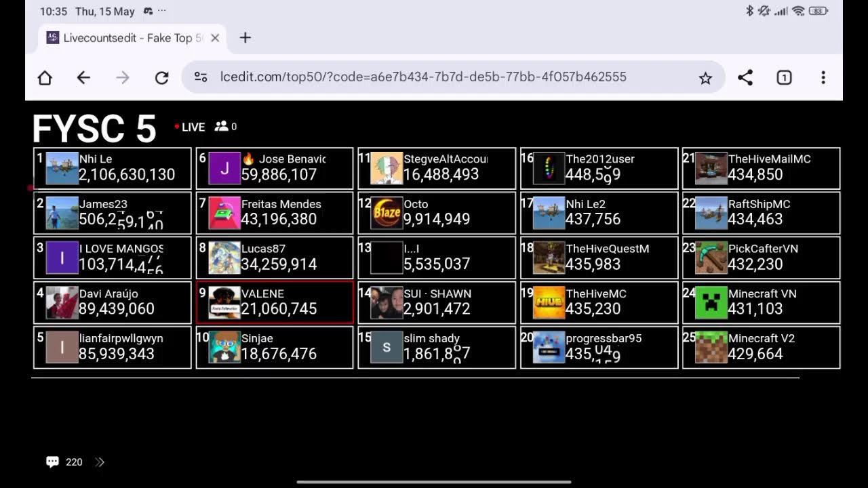Click StegveAltAccount avatar

coord(387,169)
